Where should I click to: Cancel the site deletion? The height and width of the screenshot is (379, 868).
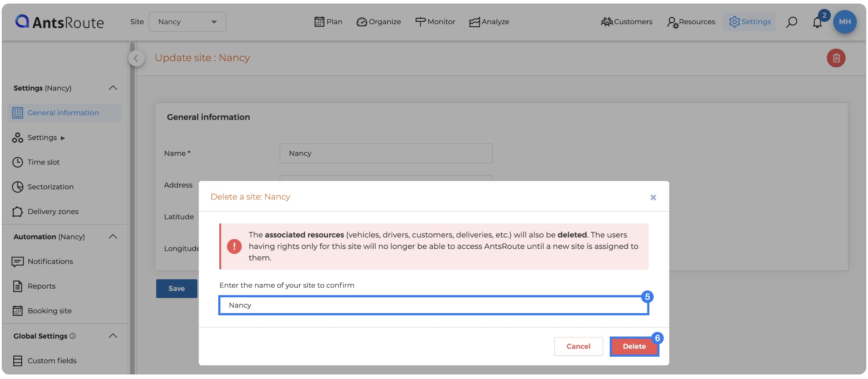[578, 346]
